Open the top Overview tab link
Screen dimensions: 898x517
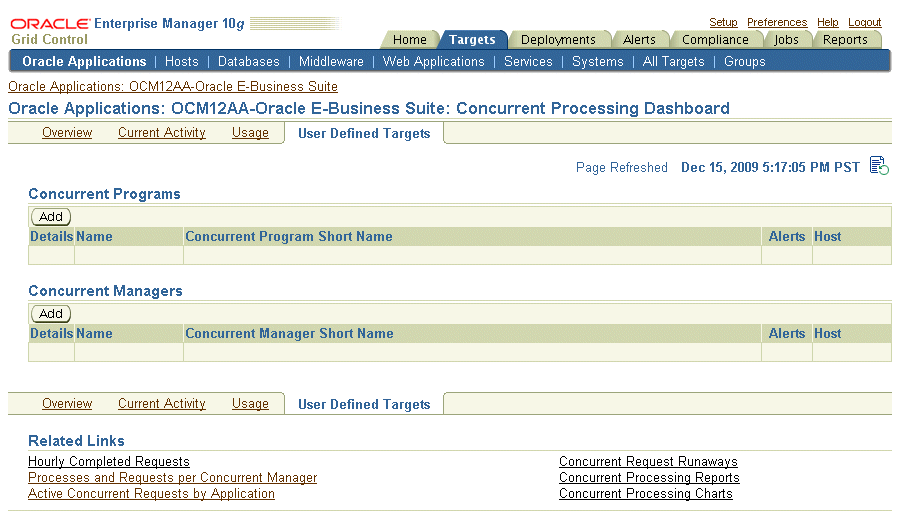tap(67, 133)
